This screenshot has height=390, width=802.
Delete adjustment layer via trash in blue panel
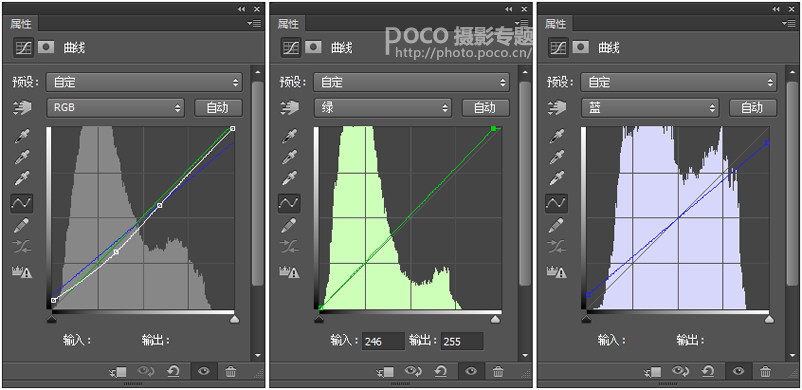tap(765, 372)
